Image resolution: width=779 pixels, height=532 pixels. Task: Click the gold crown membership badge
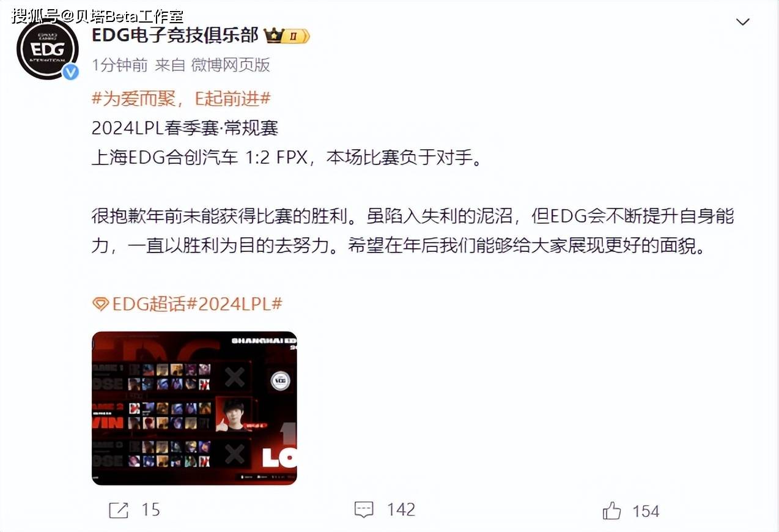point(287,37)
